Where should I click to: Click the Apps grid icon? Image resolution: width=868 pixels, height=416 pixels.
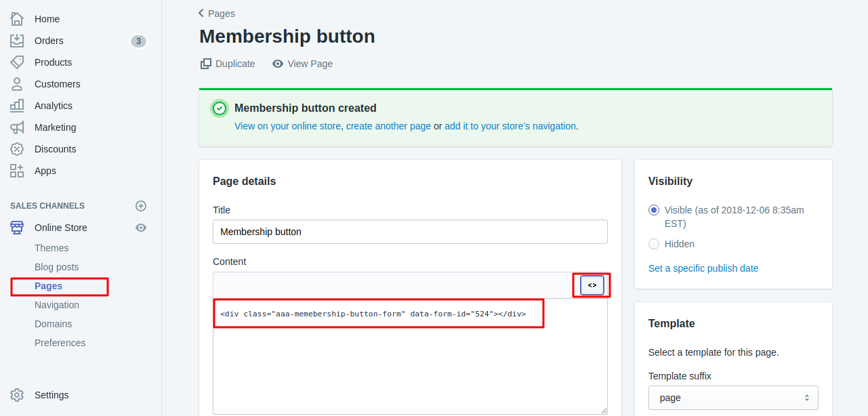17,171
